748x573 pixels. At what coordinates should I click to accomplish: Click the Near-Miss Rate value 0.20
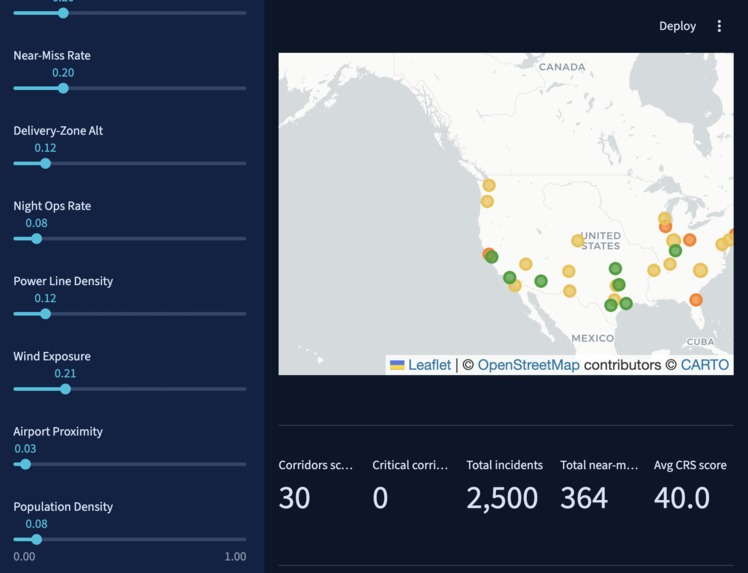[63, 73]
